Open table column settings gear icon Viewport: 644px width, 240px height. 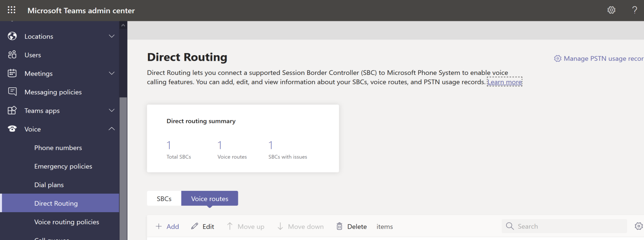(638, 226)
